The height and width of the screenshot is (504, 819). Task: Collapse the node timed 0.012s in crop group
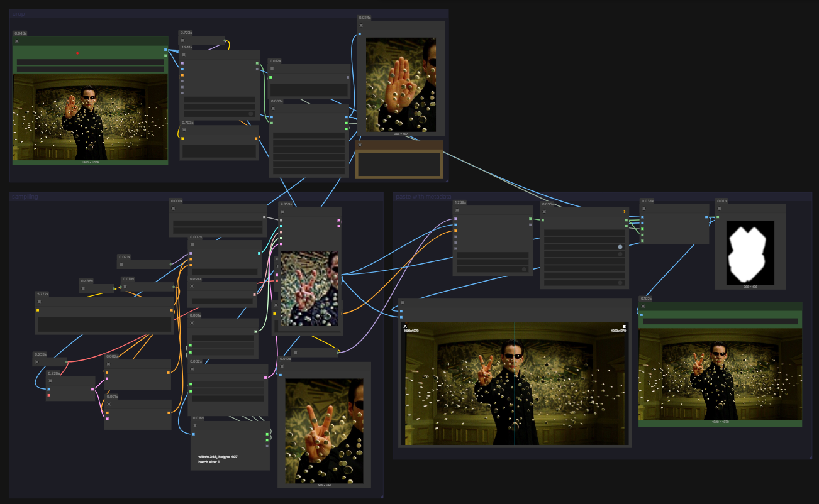(x=272, y=68)
